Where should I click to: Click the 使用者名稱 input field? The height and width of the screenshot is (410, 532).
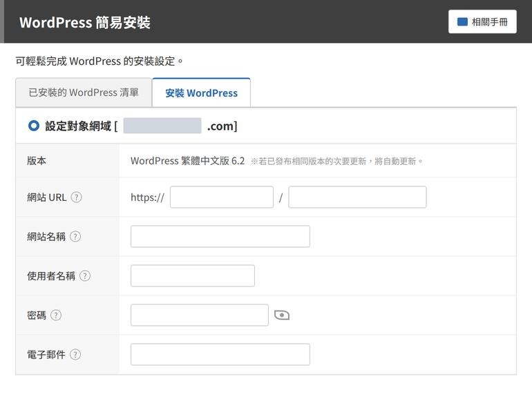coord(193,275)
